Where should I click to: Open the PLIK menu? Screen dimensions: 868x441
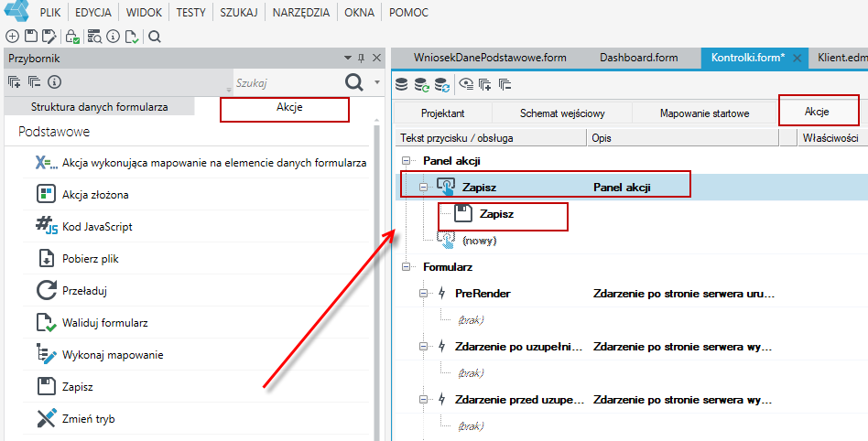coord(50,12)
